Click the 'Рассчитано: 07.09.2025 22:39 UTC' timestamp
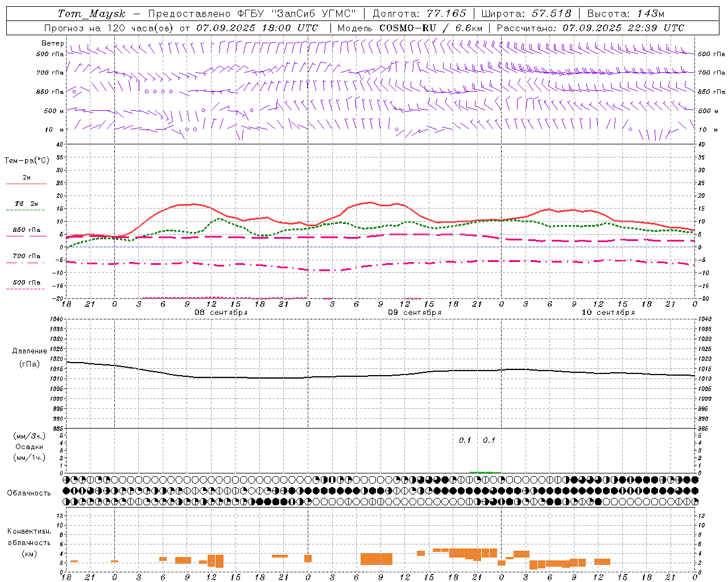Image resolution: width=728 pixels, height=582 pixels. pyautogui.click(x=590, y=28)
